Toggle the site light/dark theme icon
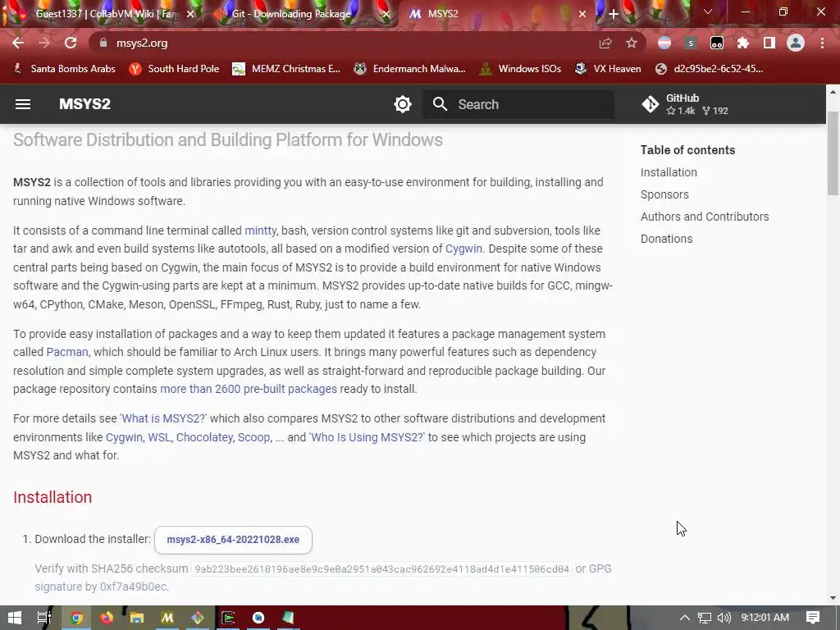 (x=402, y=104)
